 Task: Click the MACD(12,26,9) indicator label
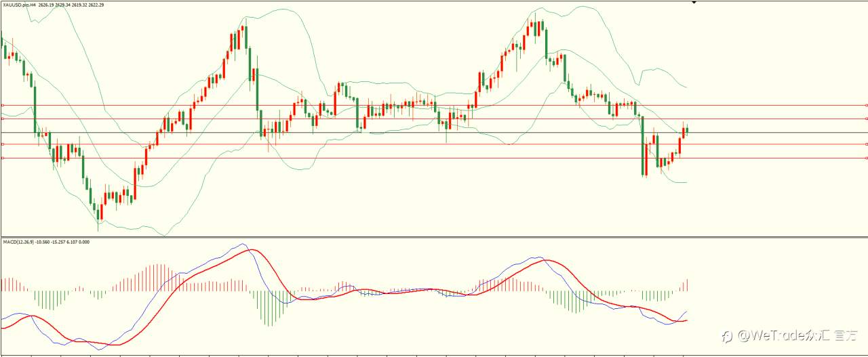click(x=18, y=242)
